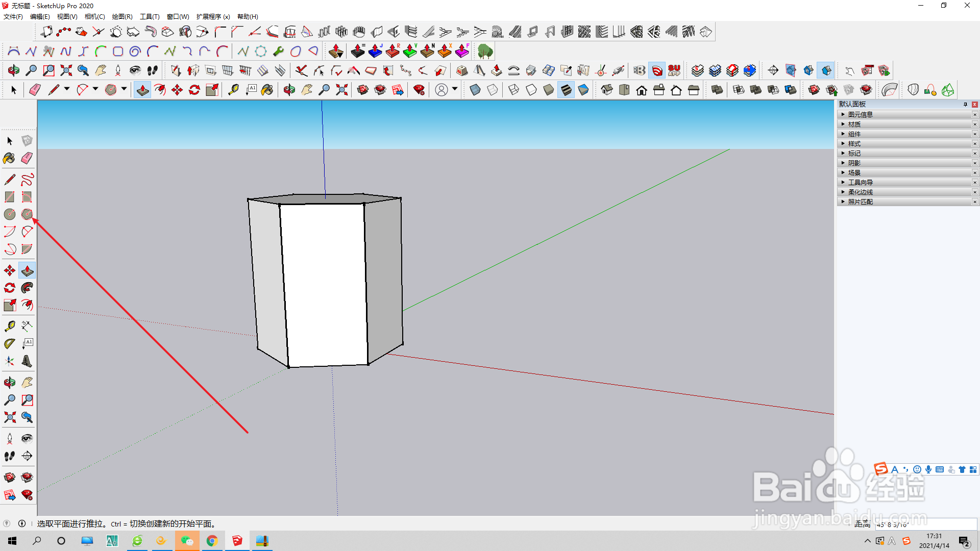
Task: Close the 图元信息 panel section
Action: click(975, 114)
